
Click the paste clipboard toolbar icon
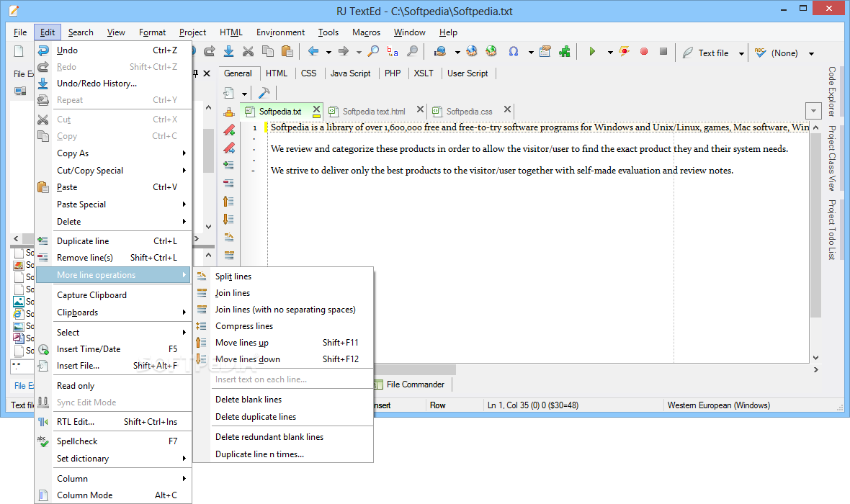coord(287,52)
